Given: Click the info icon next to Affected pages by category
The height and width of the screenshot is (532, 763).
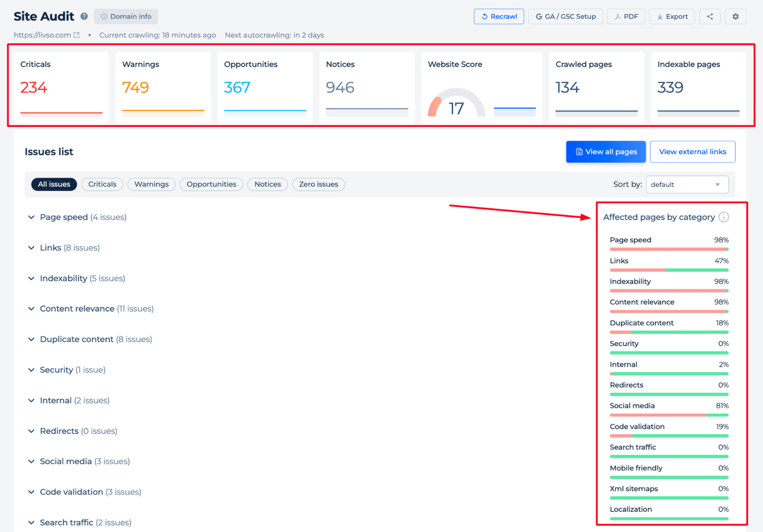Looking at the screenshot, I should [723, 217].
